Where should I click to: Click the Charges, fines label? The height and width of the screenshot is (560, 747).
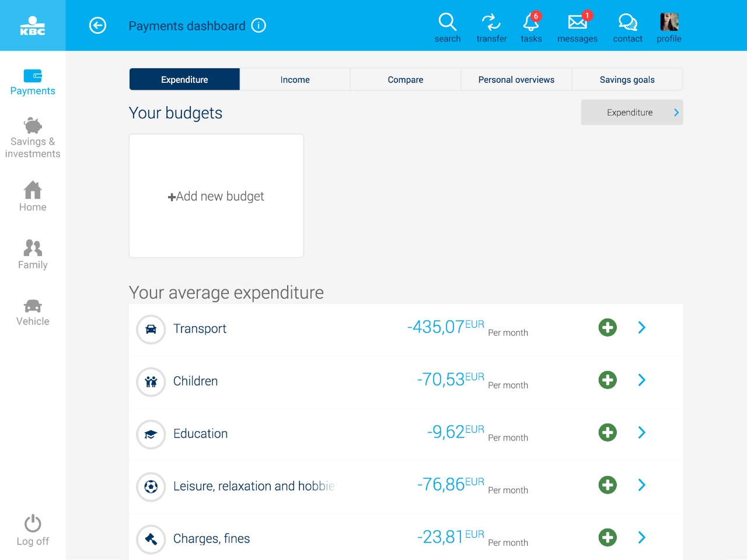[211, 539]
